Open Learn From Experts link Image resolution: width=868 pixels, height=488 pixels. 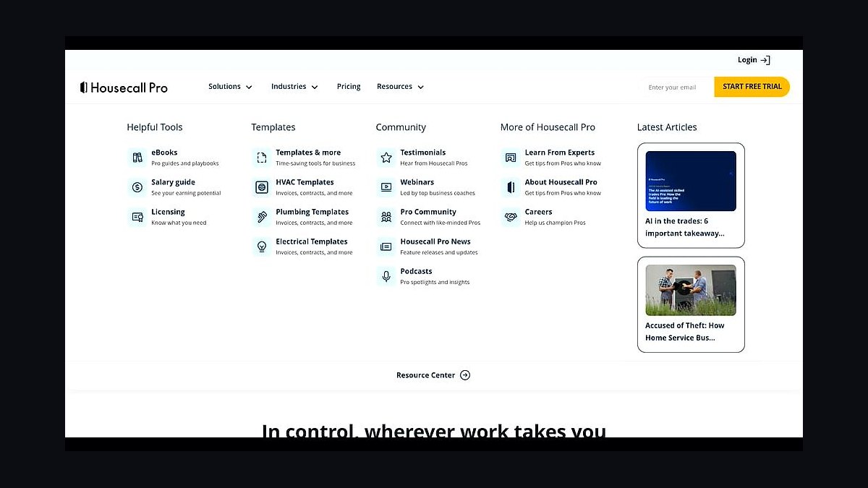click(560, 153)
